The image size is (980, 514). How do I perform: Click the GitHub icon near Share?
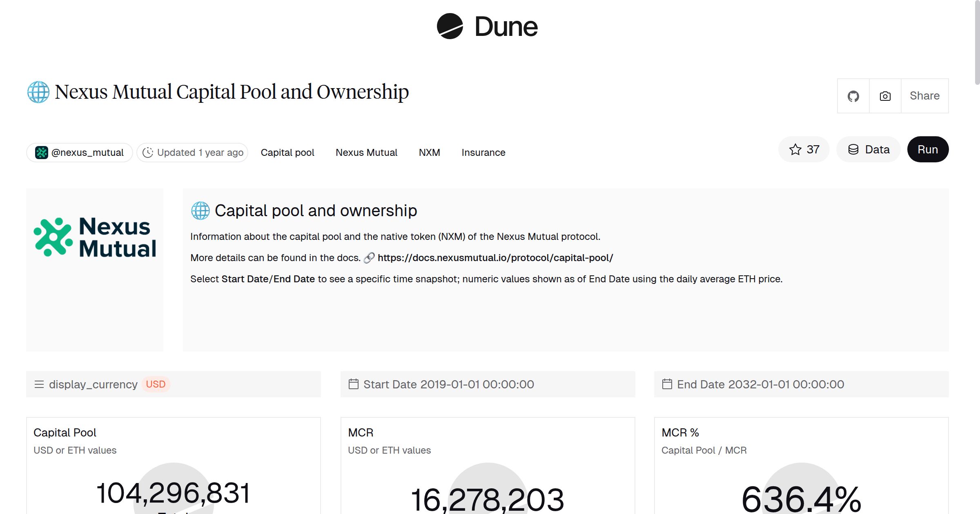tap(853, 96)
